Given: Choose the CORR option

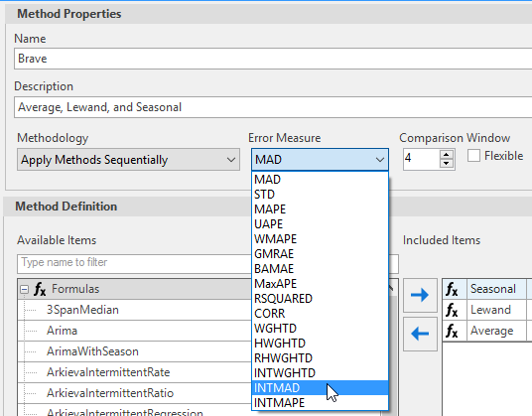Looking at the screenshot, I should [320, 314].
